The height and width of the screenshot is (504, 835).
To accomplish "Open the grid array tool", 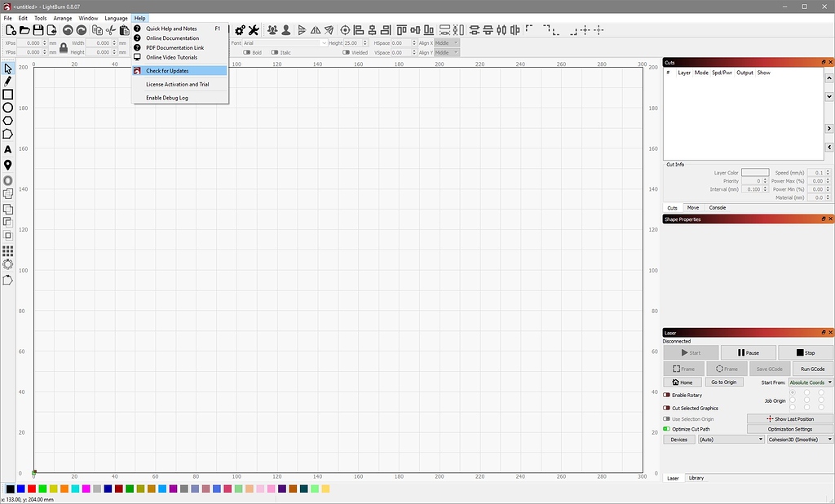I will tap(7, 250).
